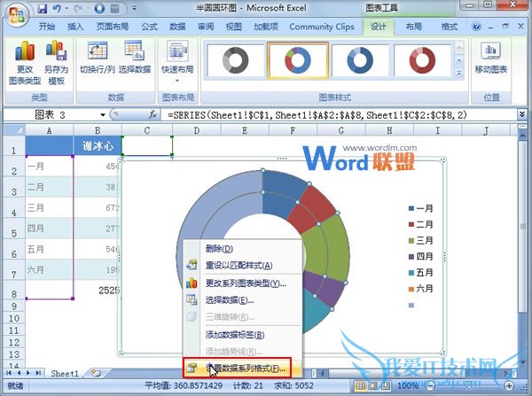Expand the Name Box dropdown

click(103, 115)
